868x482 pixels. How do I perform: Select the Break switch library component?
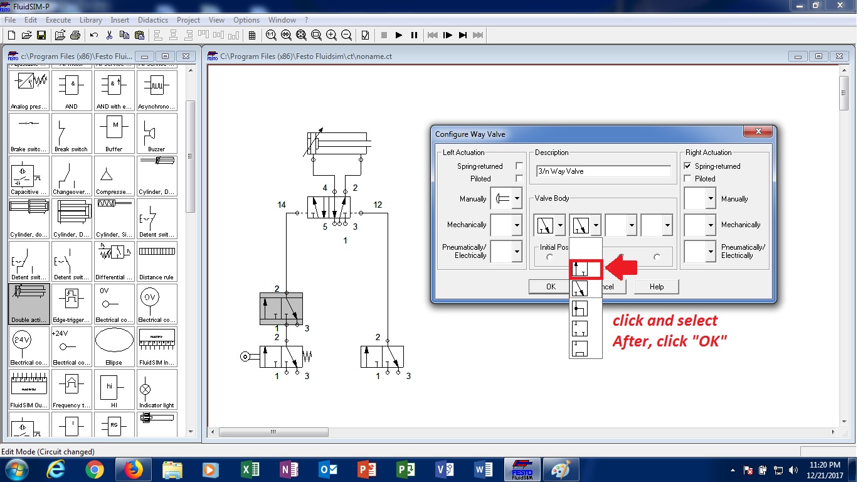71,133
